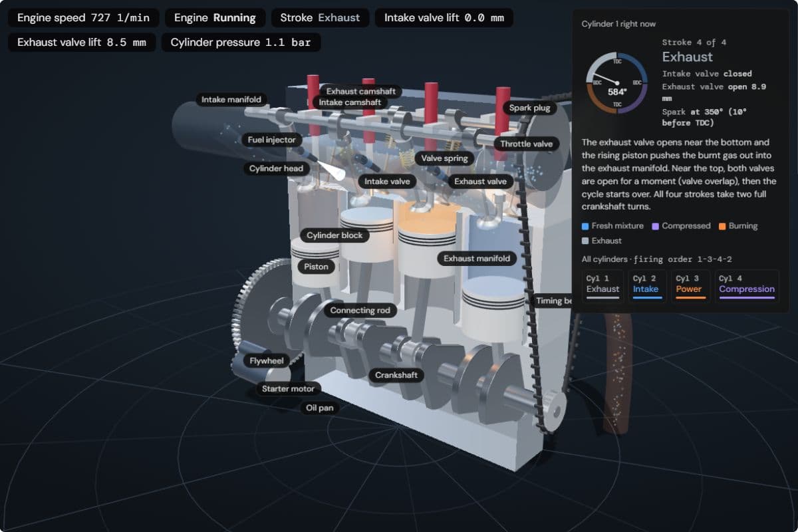
Task: Click the Cylinder pressure readout chip
Action: tap(241, 43)
